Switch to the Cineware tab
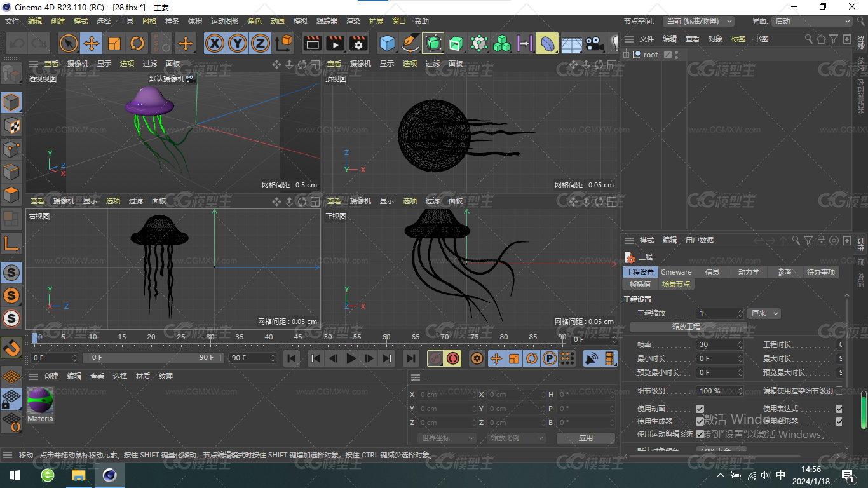The image size is (868, 488). click(676, 272)
